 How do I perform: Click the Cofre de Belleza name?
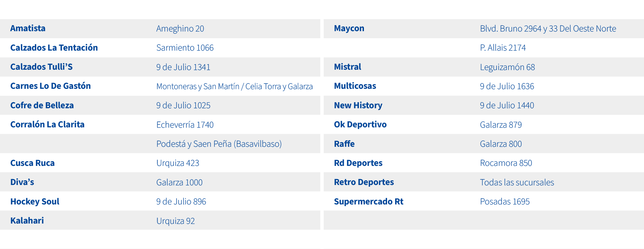coord(42,105)
